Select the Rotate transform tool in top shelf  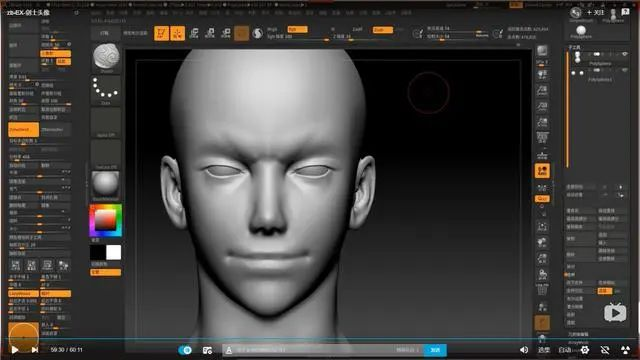[226, 33]
